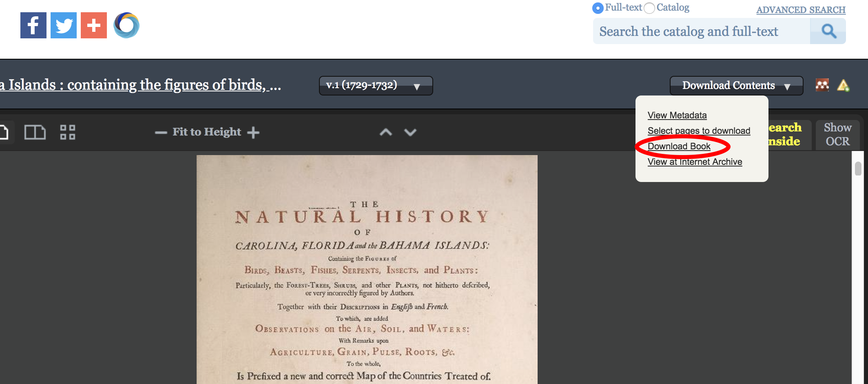Click the report problem warning icon

coord(844,85)
